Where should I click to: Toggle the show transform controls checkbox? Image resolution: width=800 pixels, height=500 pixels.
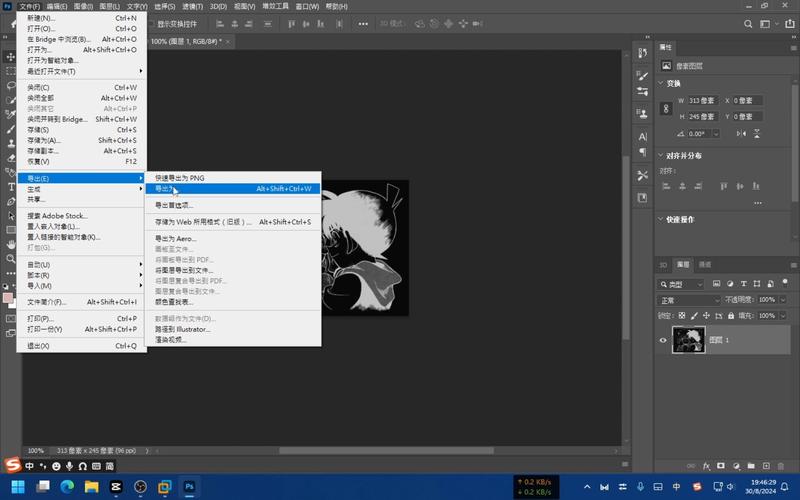tap(150, 24)
